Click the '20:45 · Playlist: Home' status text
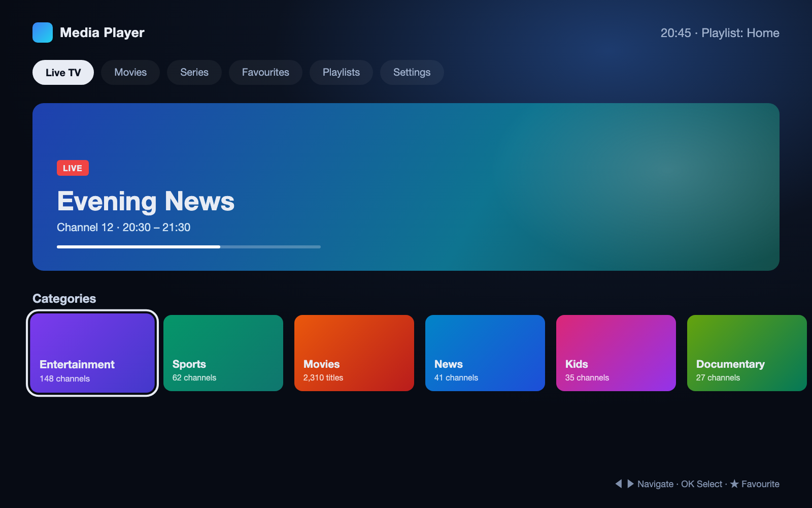This screenshot has width=812, height=508. click(720, 33)
